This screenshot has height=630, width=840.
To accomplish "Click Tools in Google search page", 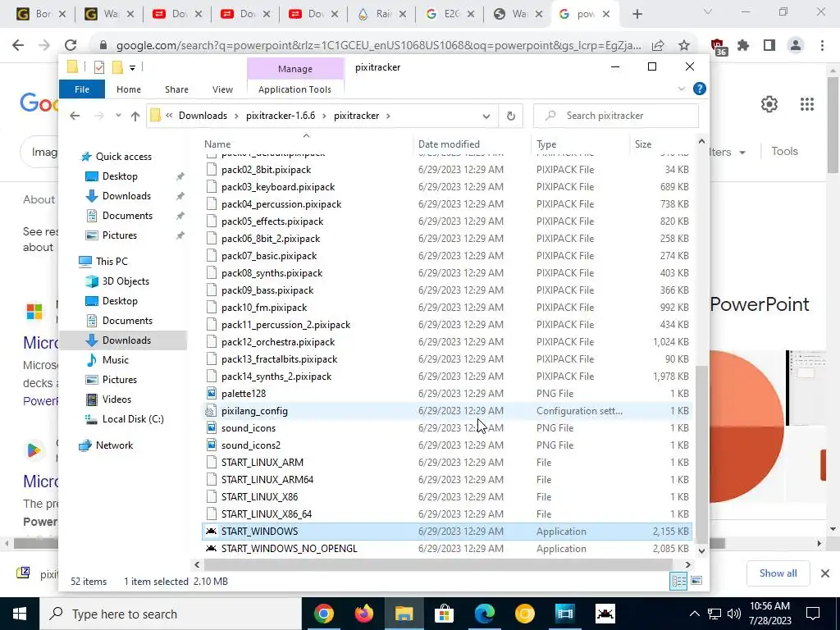I will [784, 152].
